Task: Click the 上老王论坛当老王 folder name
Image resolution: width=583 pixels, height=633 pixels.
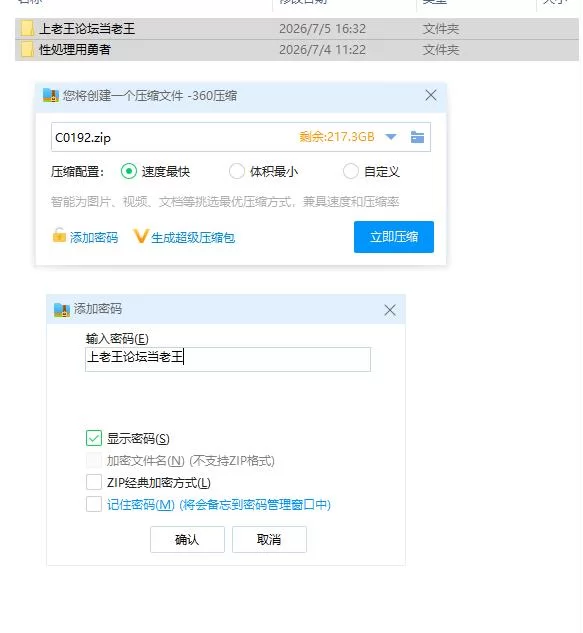Action: coord(87,29)
